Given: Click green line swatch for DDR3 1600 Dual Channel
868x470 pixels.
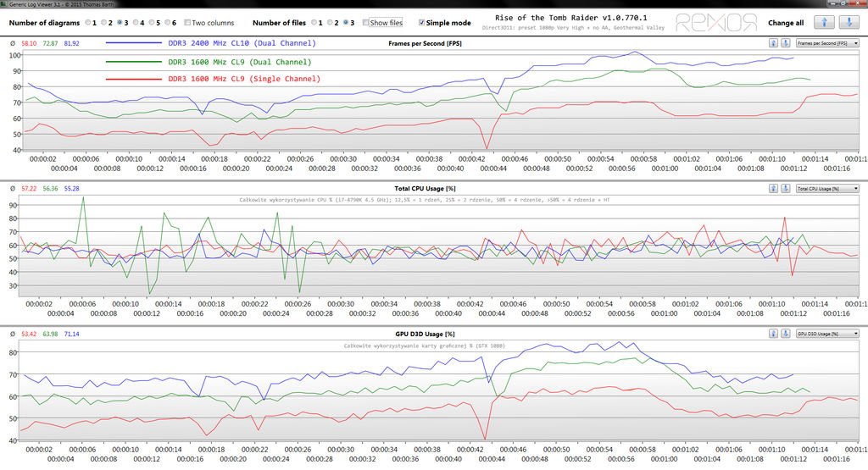Looking at the screenshot, I should [133, 62].
